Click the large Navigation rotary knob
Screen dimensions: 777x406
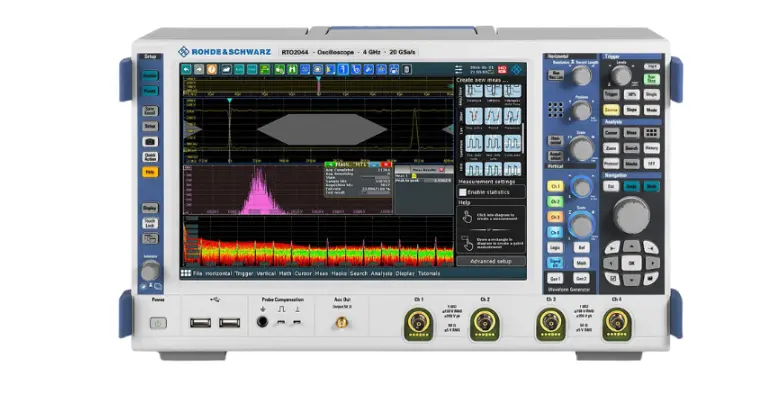[x=630, y=214]
